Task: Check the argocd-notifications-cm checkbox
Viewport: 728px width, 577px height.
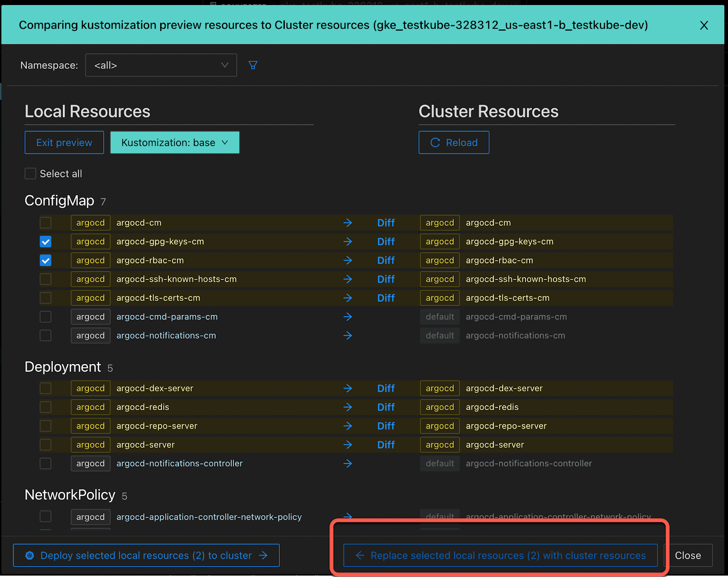Action: click(x=45, y=335)
